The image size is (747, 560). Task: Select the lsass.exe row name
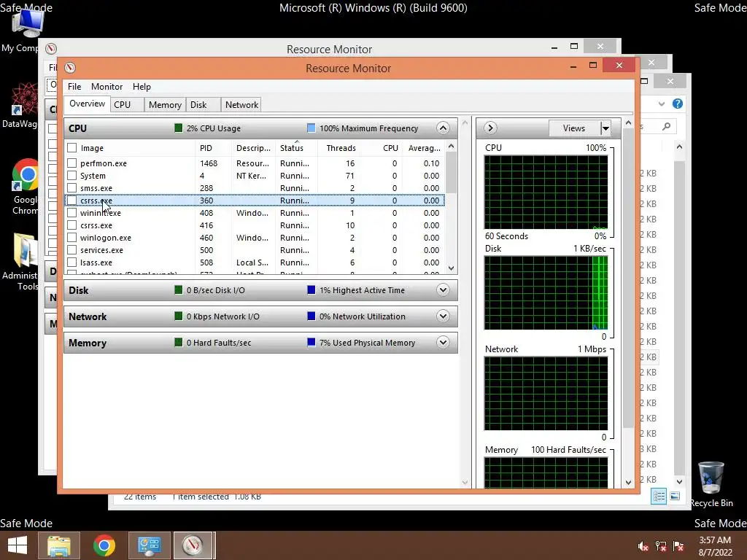click(x=96, y=262)
